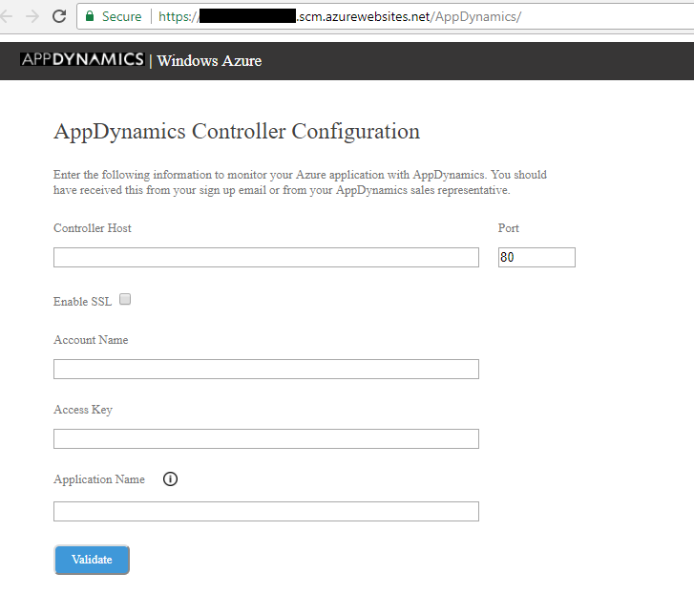Click the browser forward arrow

pos(32,16)
